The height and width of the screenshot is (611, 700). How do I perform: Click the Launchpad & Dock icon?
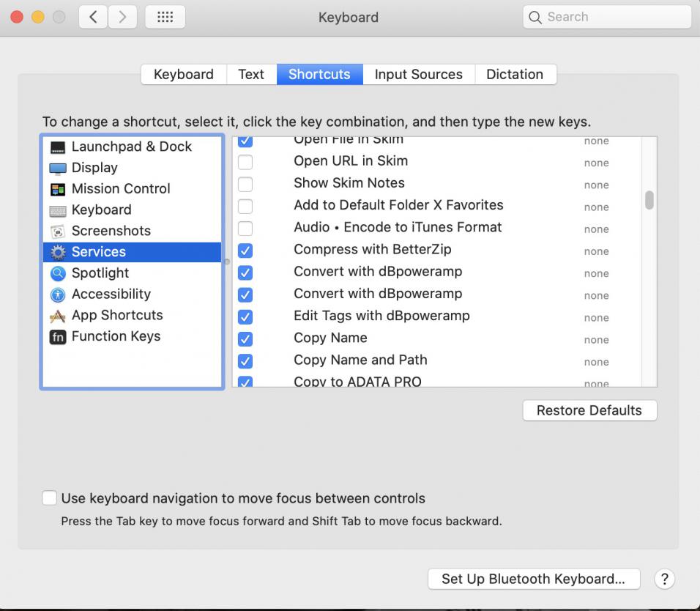coord(58,147)
